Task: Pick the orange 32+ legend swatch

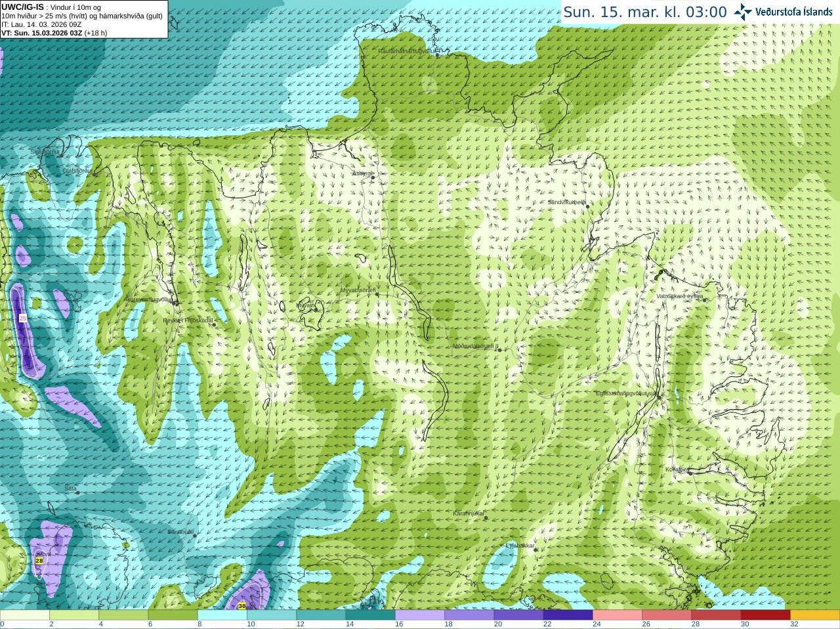Action: pos(815,615)
